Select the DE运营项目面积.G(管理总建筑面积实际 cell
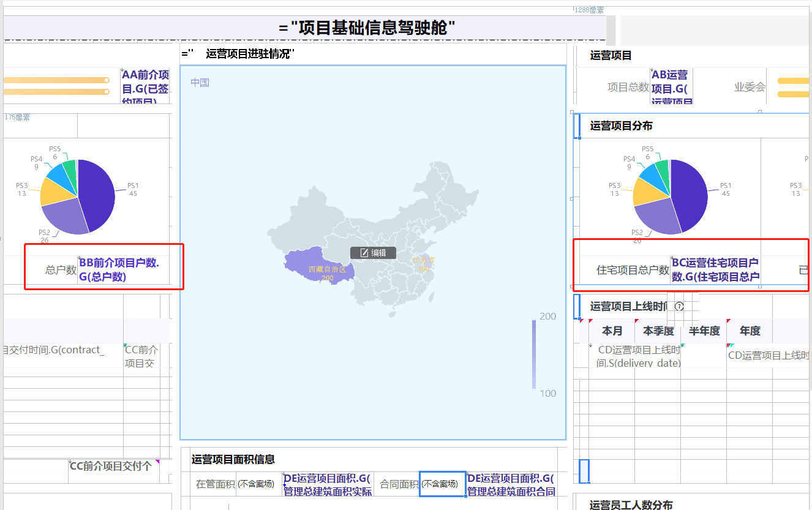This screenshot has height=510, width=812. pyautogui.click(x=328, y=484)
